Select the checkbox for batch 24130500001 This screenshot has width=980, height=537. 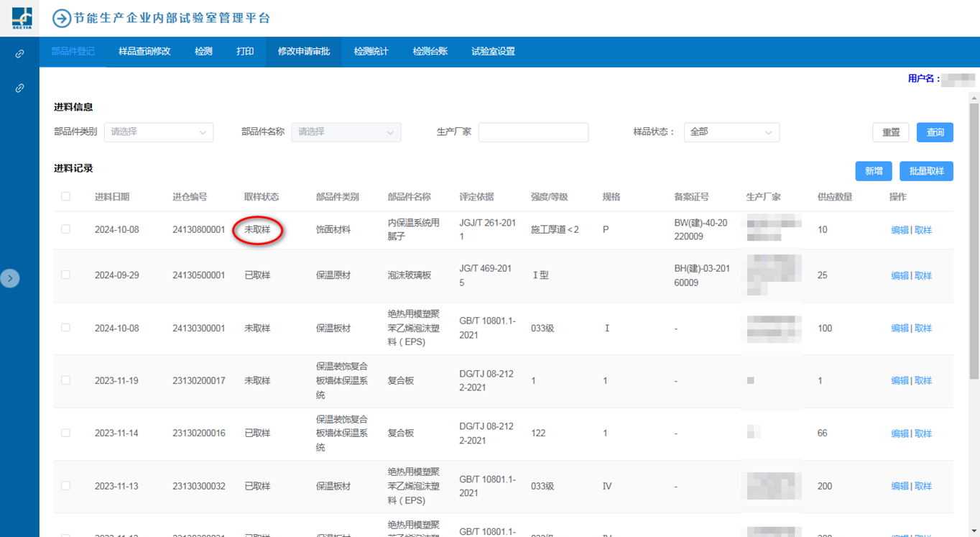65,275
